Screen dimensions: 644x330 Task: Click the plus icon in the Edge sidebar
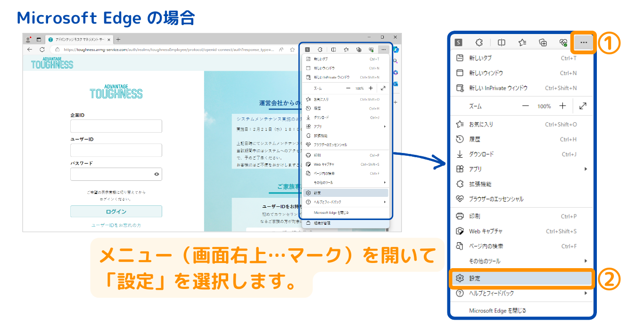pos(396,102)
